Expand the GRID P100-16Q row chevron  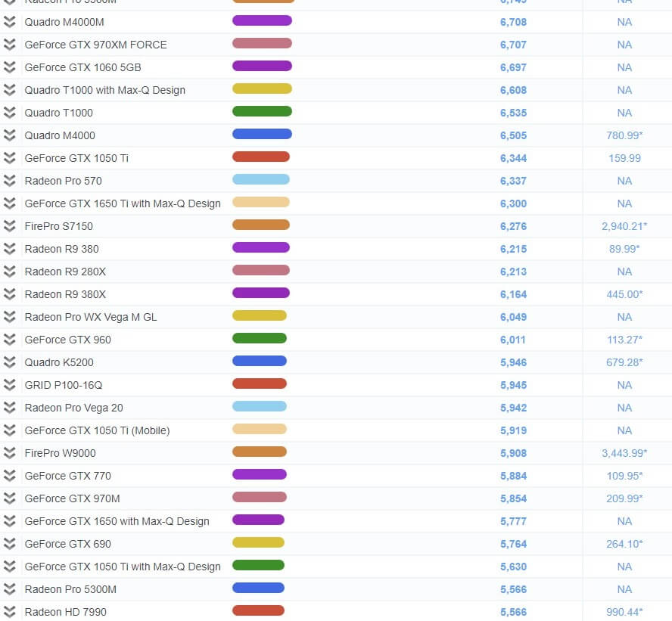pyautogui.click(x=9, y=385)
